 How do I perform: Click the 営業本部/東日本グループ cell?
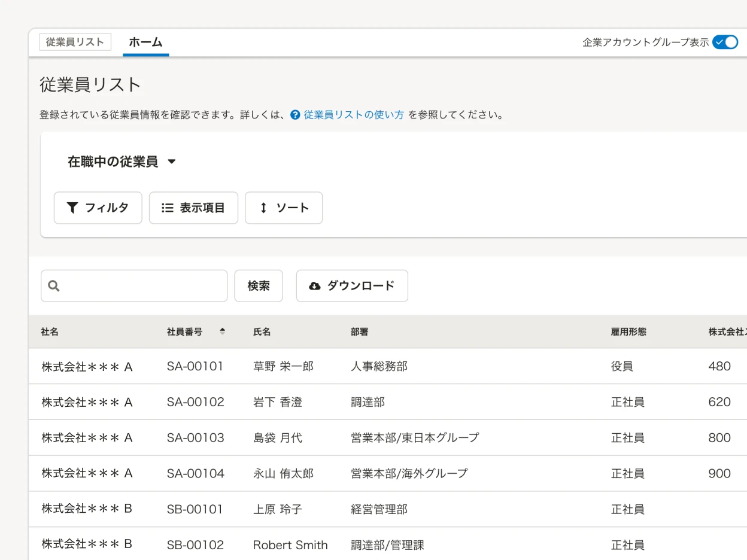coord(415,438)
